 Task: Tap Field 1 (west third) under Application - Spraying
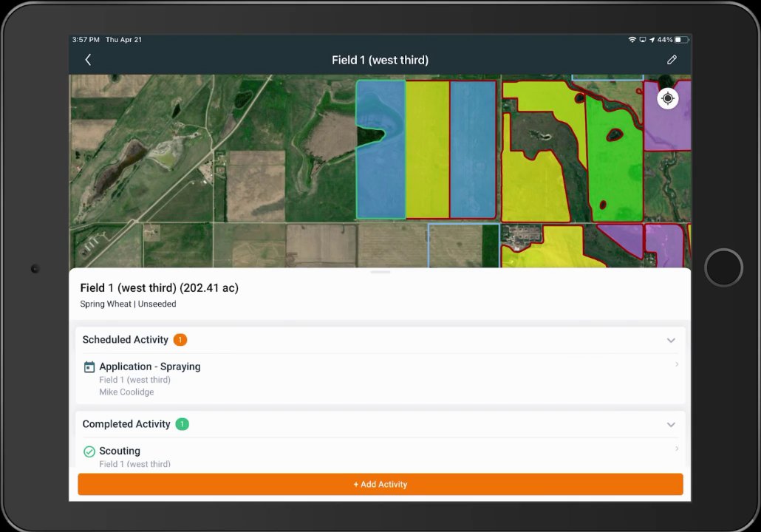coord(135,380)
